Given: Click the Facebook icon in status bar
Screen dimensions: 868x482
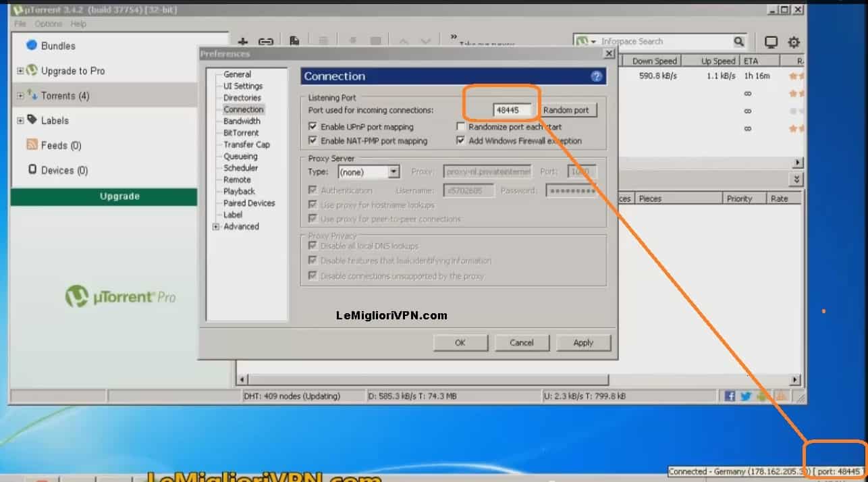Looking at the screenshot, I should coord(730,396).
